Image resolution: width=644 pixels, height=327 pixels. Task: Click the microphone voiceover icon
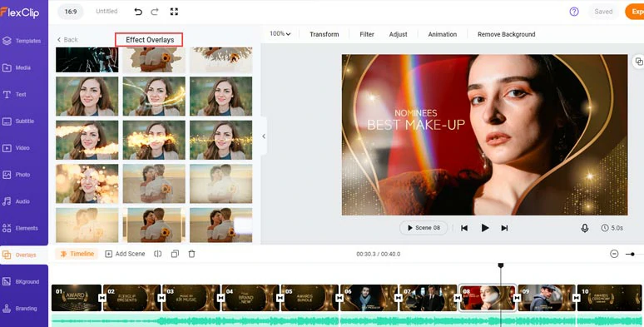tap(585, 228)
